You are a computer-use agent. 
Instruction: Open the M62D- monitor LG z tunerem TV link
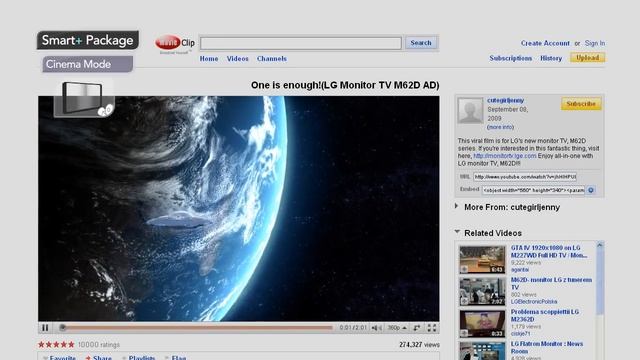[x=551, y=284]
